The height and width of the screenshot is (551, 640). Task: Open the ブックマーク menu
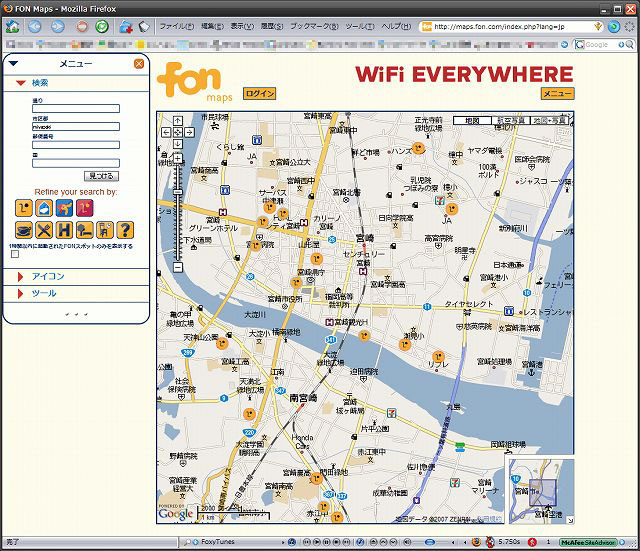pyautogui.click(x=314, y=27)
